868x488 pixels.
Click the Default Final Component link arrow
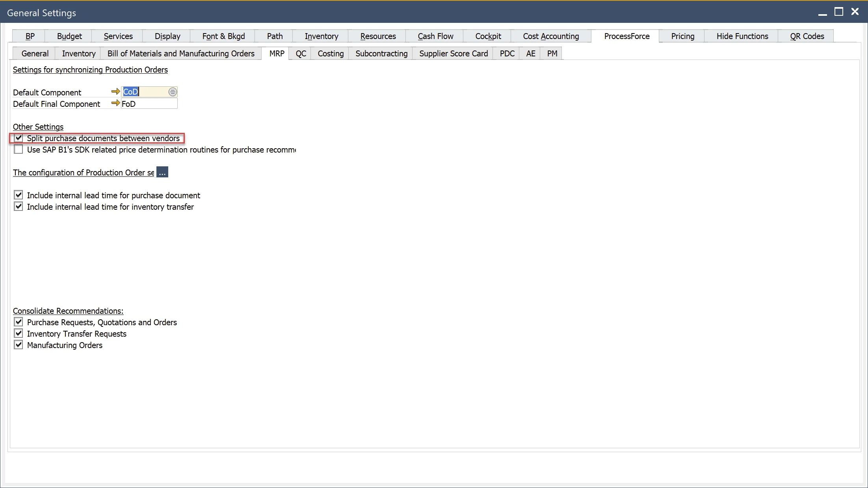click(x=115, y=103)
